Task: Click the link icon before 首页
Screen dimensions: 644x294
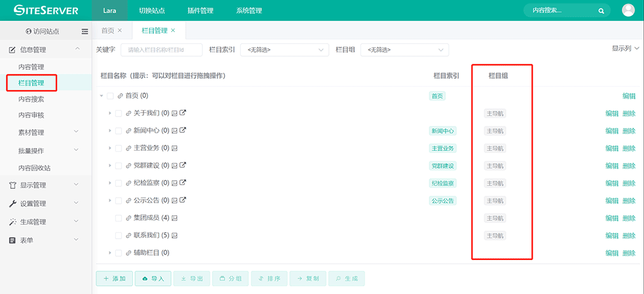Action: pyautogui.click(x=120, y=96)
